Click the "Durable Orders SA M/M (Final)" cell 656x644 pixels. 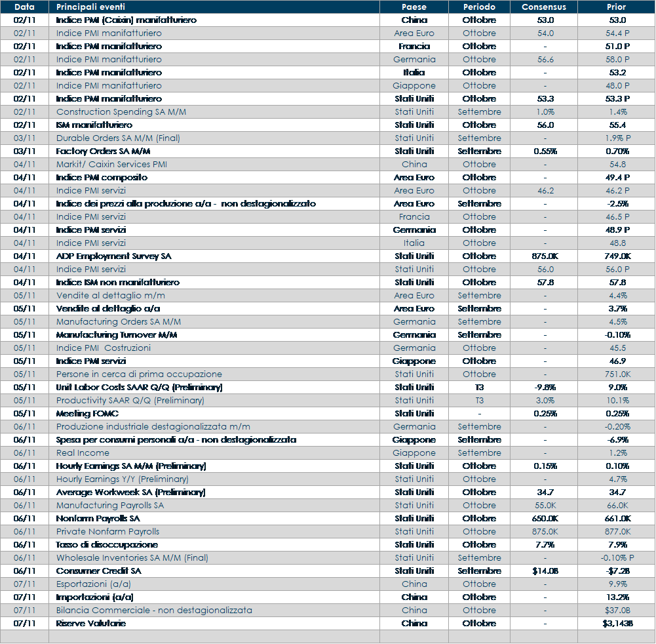click(118, 138)
